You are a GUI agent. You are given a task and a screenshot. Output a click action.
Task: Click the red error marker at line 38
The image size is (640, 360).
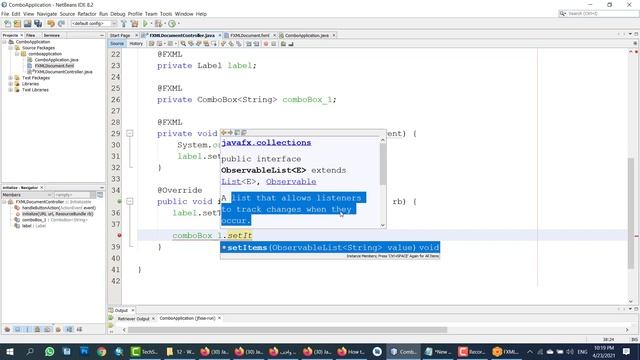119,236
